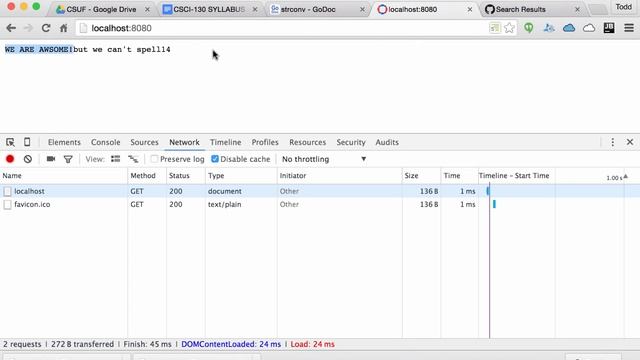This screenshot has height=360, width=640.
Task: Enable the capture screenshots camera icon
Action: coord(51,159)
